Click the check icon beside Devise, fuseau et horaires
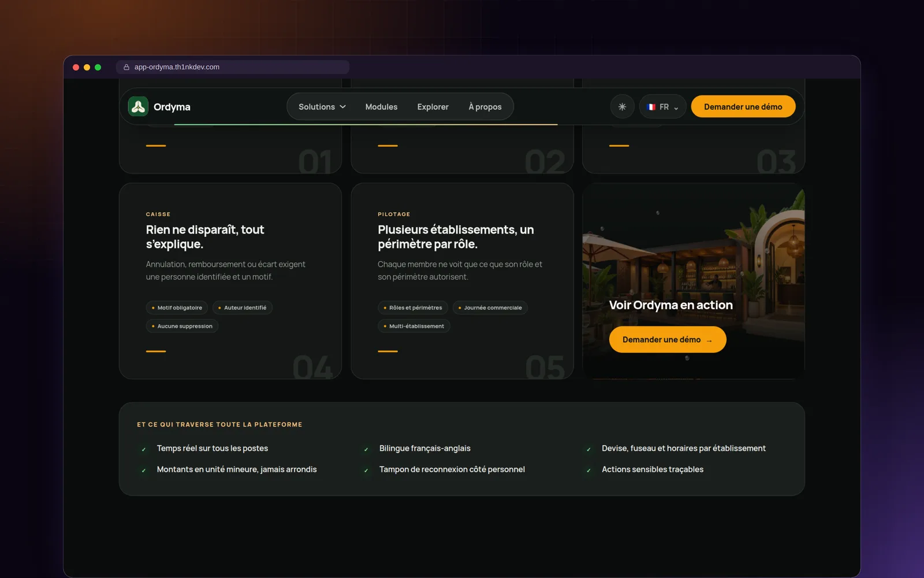924x578 pixels. 588,449
